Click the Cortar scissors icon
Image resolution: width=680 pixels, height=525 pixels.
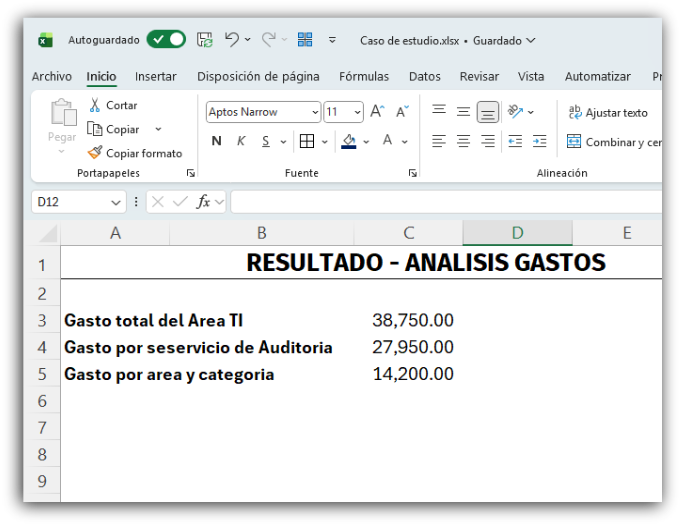(x=95, y=105)
